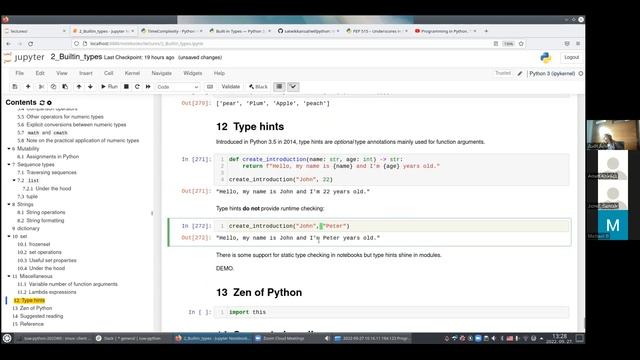Click the pencil edit icon near Trusted

(x=520, y=73)
